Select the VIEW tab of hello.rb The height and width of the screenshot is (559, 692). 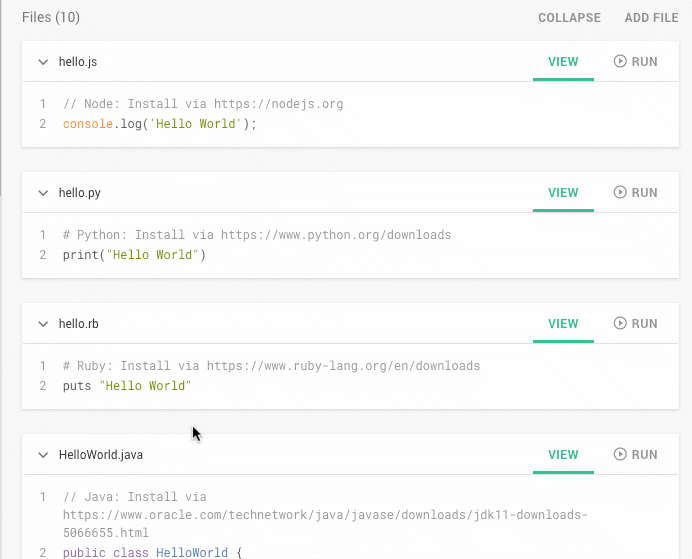(x=563, y=324)
